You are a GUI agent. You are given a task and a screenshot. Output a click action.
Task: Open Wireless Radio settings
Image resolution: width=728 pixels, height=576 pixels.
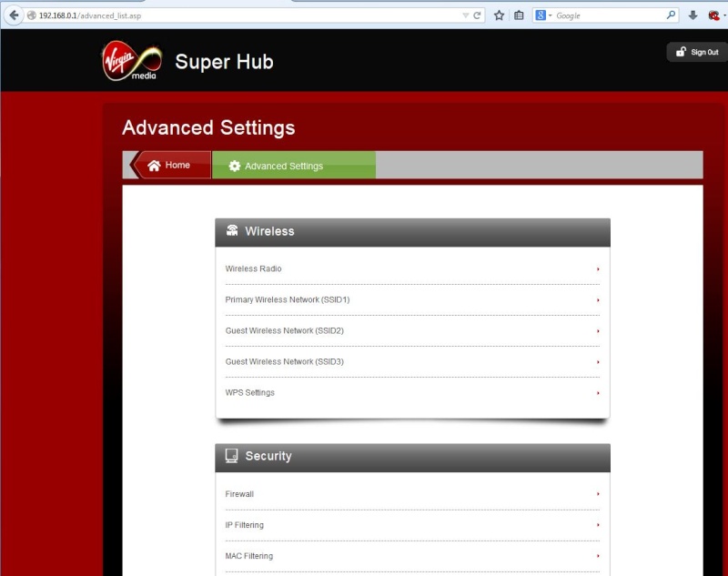(x=412, y=268)
